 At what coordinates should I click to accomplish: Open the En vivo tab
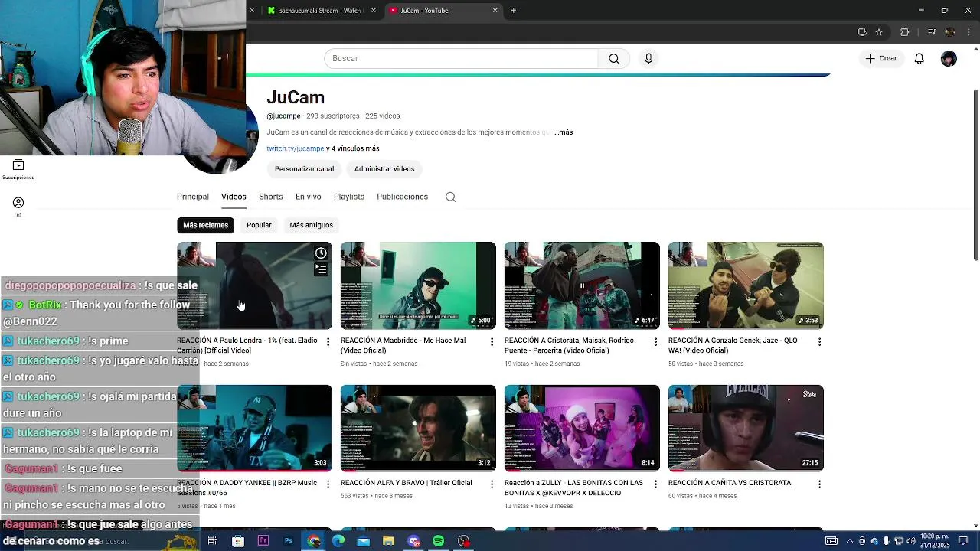(309, 197)
